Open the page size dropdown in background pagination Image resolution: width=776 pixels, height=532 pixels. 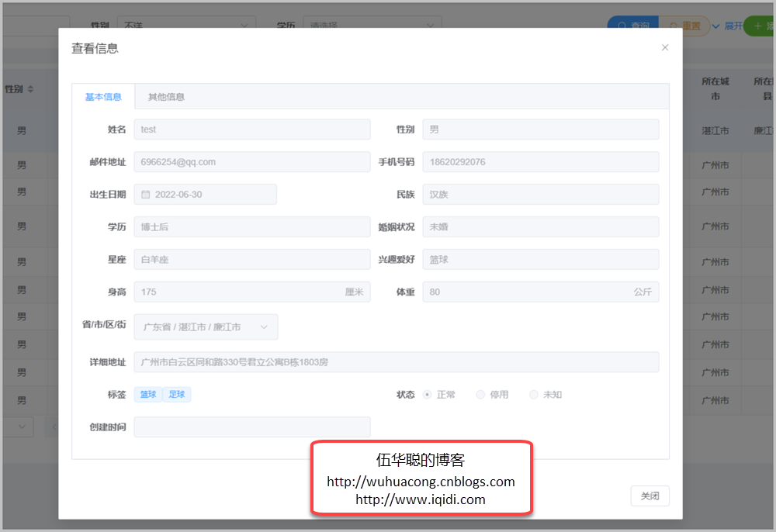coord(19,427)
